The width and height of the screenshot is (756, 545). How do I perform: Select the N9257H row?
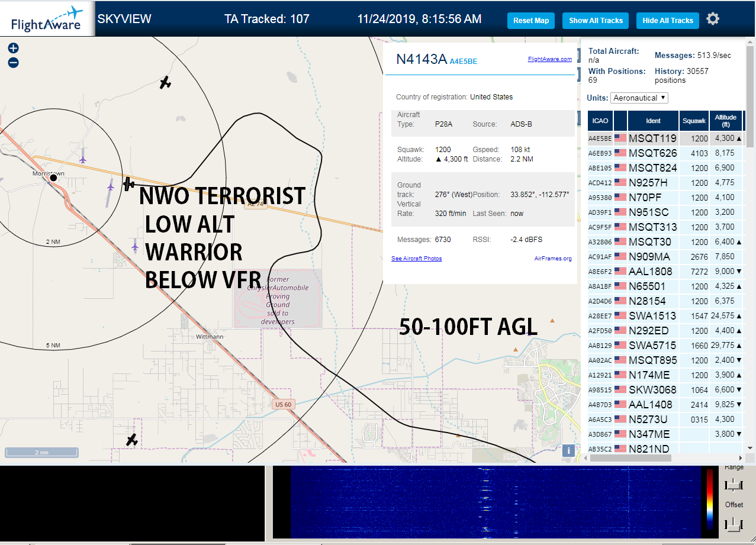click(665, 183)
